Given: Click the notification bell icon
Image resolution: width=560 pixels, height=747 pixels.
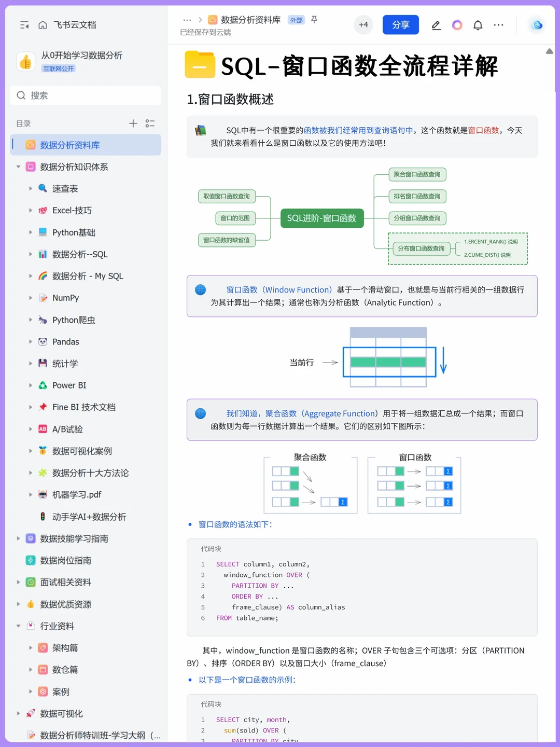Looking at the screenshot, I should tap(478, 24).
